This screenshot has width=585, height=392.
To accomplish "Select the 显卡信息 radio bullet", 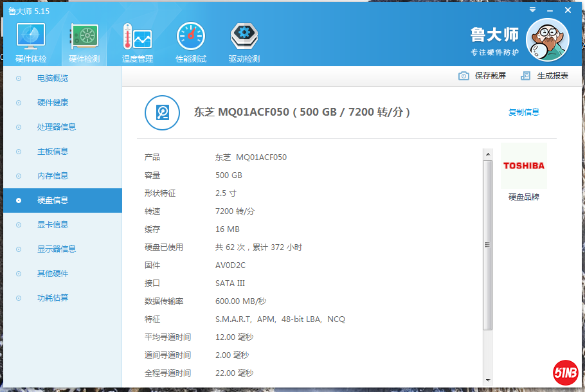I will (19, 224).
